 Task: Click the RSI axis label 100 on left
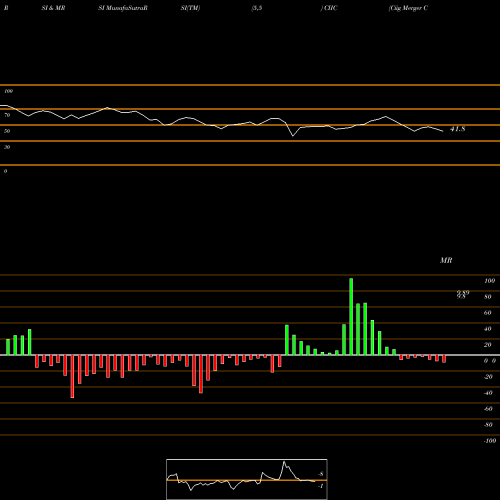pos(8,91)
